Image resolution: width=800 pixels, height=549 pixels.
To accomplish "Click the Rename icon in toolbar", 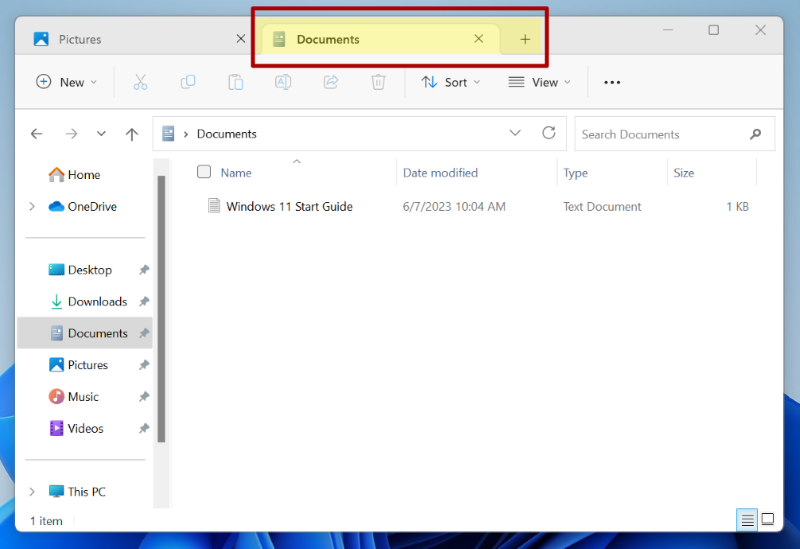I will (x=283, y=82).
